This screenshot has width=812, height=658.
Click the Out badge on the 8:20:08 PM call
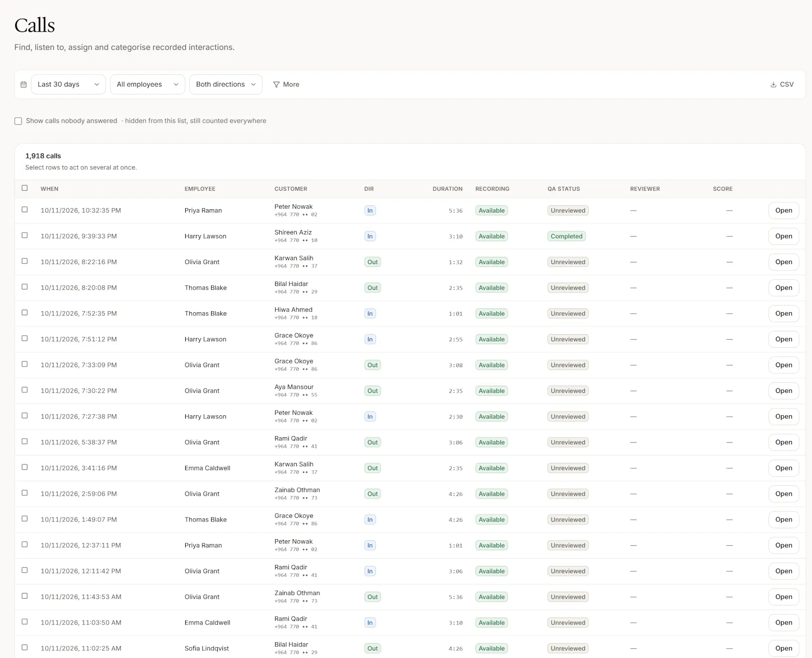coord(373,288)
